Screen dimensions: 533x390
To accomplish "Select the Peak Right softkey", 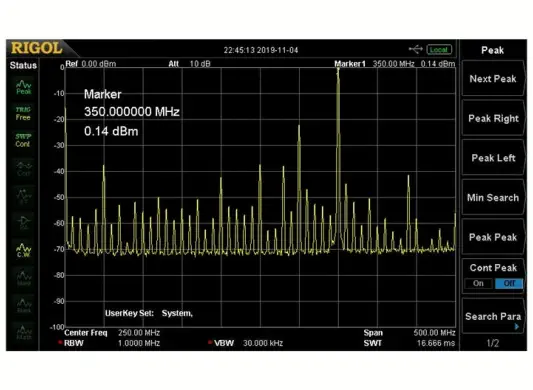I will point(493,118).
